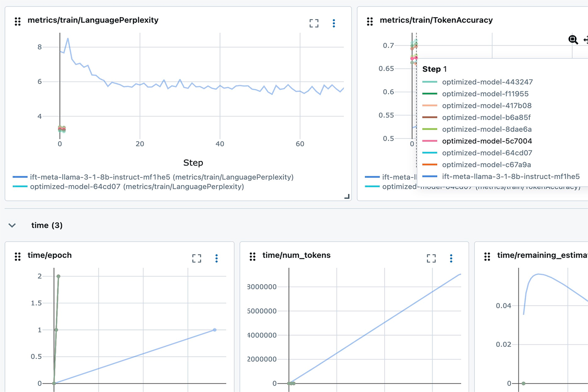Click optimized-model-b6a85f in the tooltip
Viewport: 588px width, 392px height.
coord(486,118)
